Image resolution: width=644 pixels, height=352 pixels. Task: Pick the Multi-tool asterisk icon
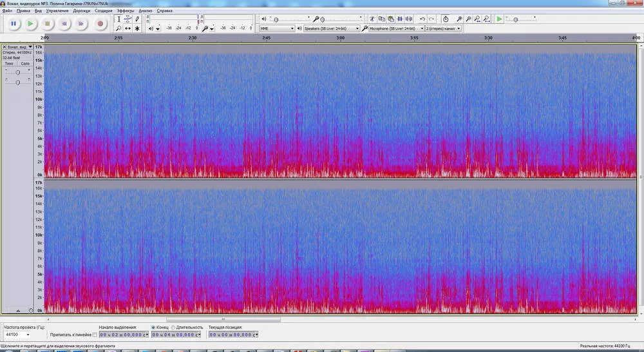point(137,28)
